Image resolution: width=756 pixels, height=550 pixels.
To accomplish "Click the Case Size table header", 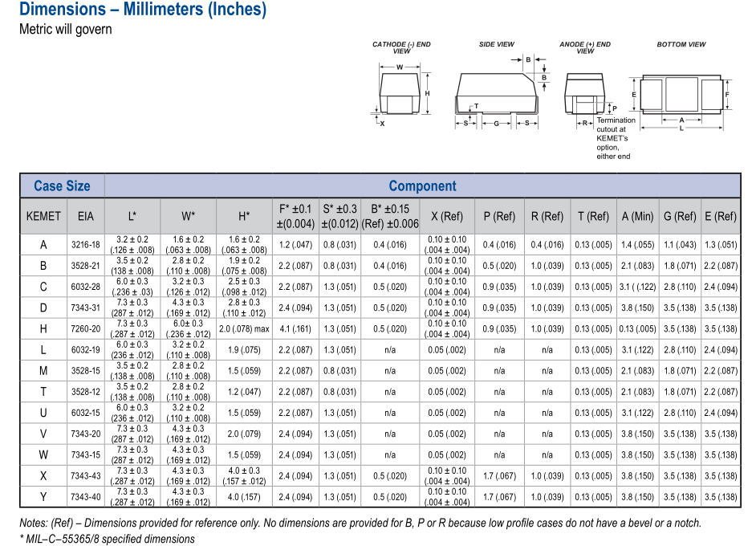I will click(62, 186).
